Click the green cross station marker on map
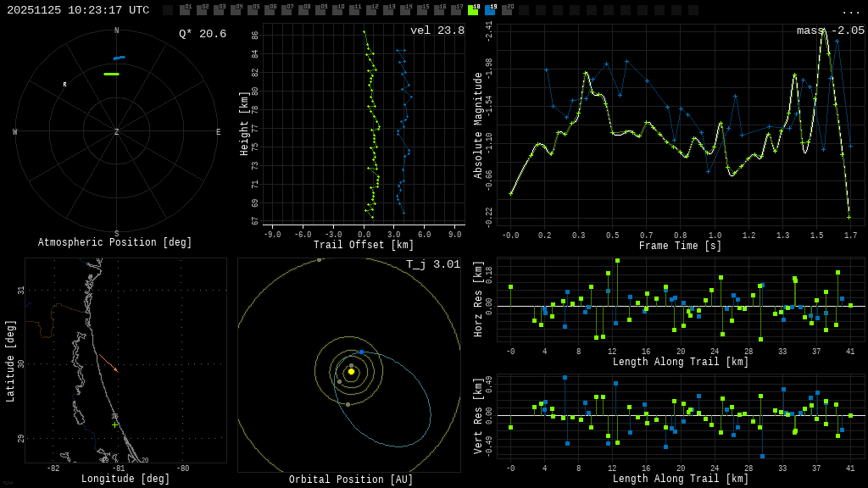Image resolution: width=868 pixels, height=488 pixels. click(114, 424)
